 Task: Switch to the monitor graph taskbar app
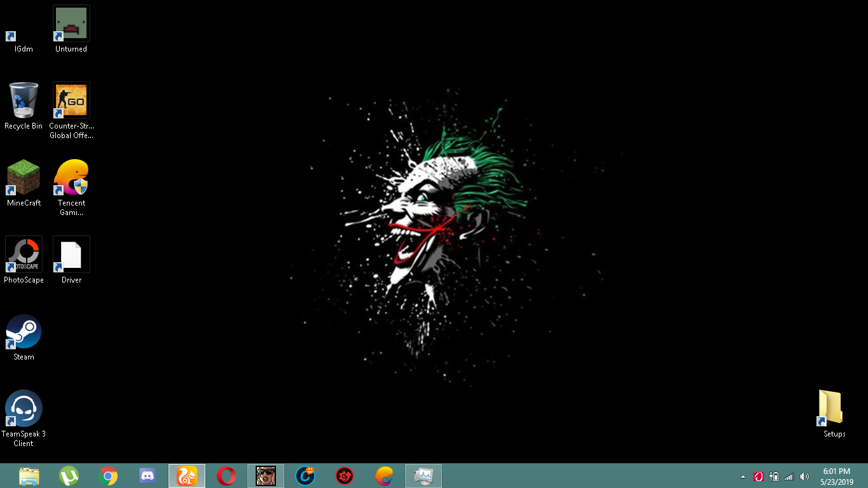click(424, 476)
